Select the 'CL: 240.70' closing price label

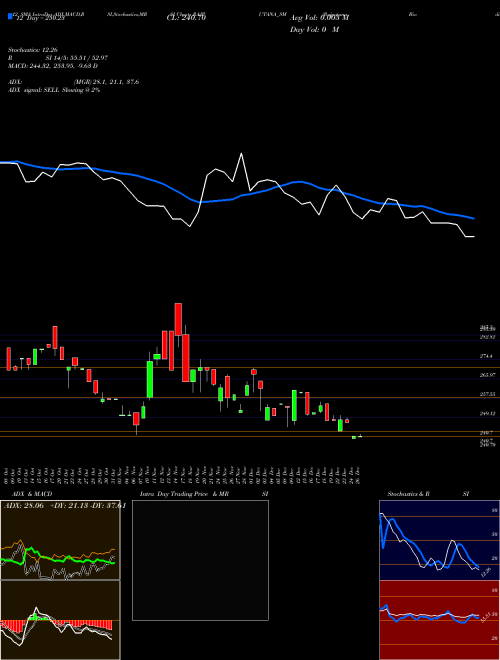(186, 18)
